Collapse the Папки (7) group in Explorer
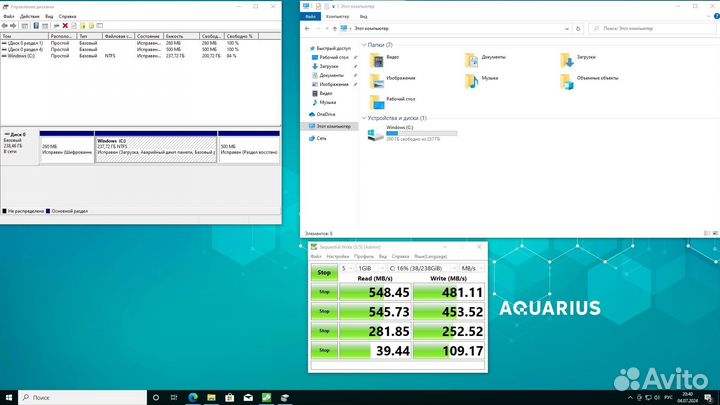This screenshot has width=720, height=405. (x=364, y=45)
